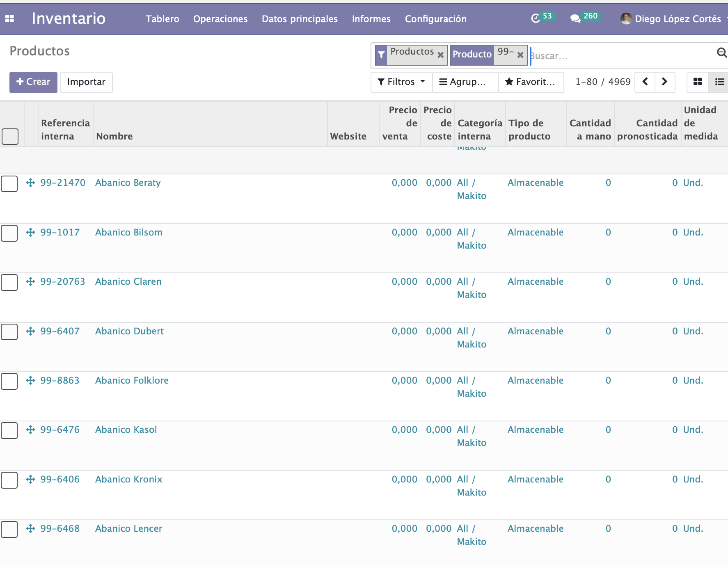Open the Agrupar por dropdown

465,82
